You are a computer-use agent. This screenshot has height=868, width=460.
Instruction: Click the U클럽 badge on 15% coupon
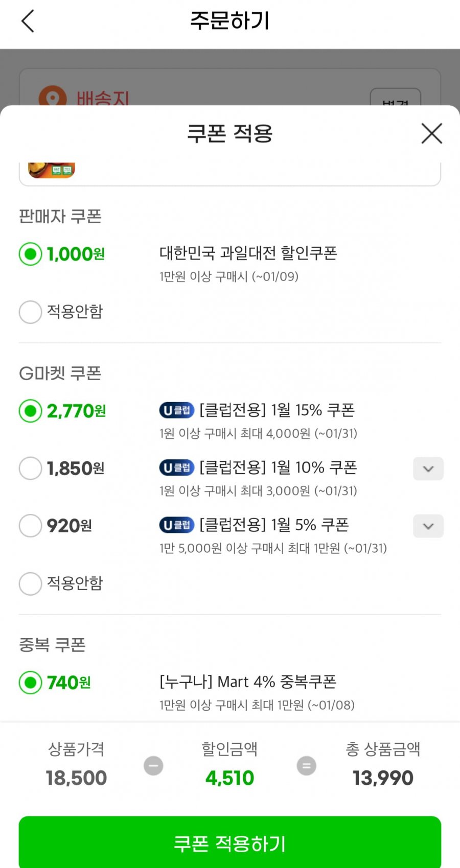pyautogui.click(x=177, y=410)
